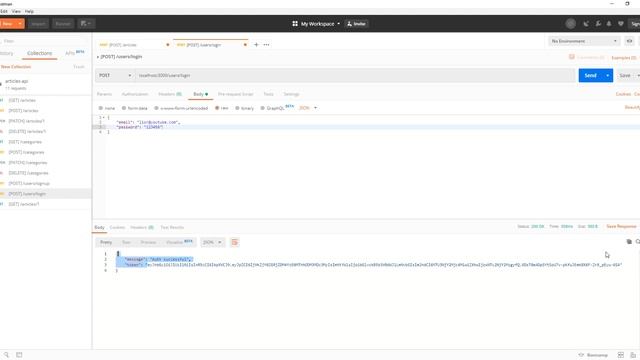The width and height of the screenshot is (640, 360).
Task: Click the sync status circle icon
Action: pos(571,24)
